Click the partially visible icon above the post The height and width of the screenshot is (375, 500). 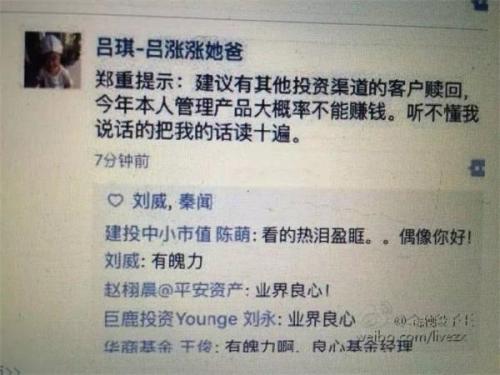[x=481, y=5]
